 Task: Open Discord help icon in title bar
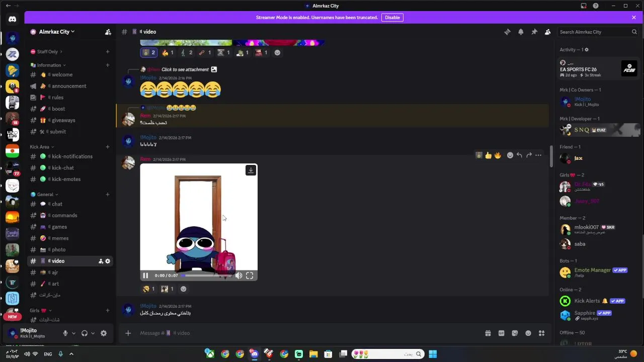pyautogui.click(x=596, y=6)
